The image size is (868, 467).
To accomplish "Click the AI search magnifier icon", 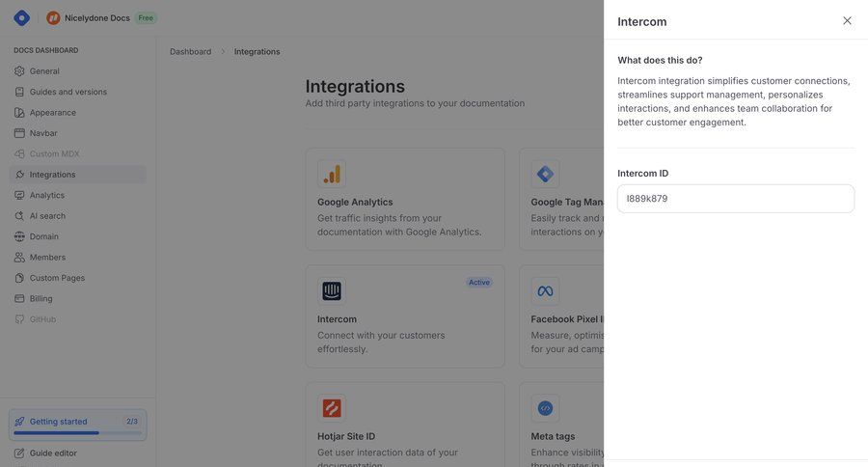I will coord(19,216).
